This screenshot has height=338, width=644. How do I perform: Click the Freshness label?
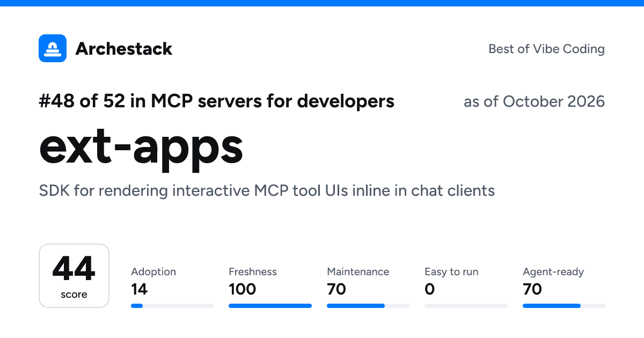tap(253, 271)
